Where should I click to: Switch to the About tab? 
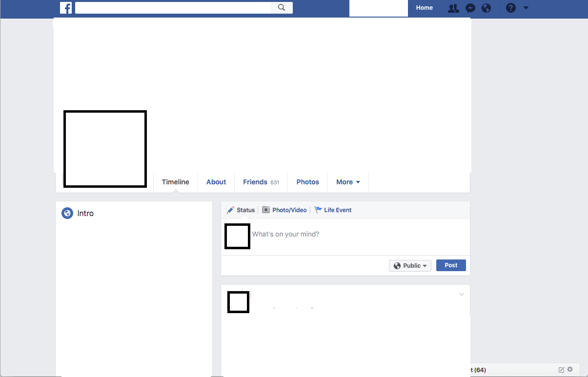(216, 182)
